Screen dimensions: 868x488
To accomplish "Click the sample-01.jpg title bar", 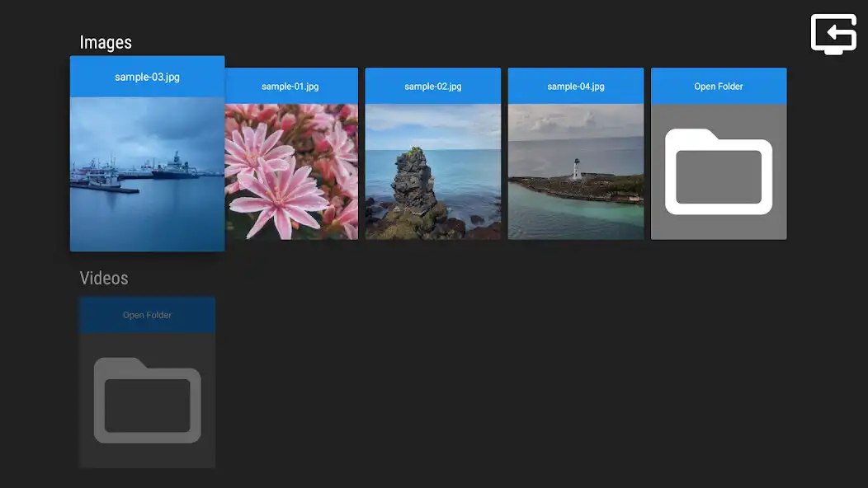I will tap(290, 86).
